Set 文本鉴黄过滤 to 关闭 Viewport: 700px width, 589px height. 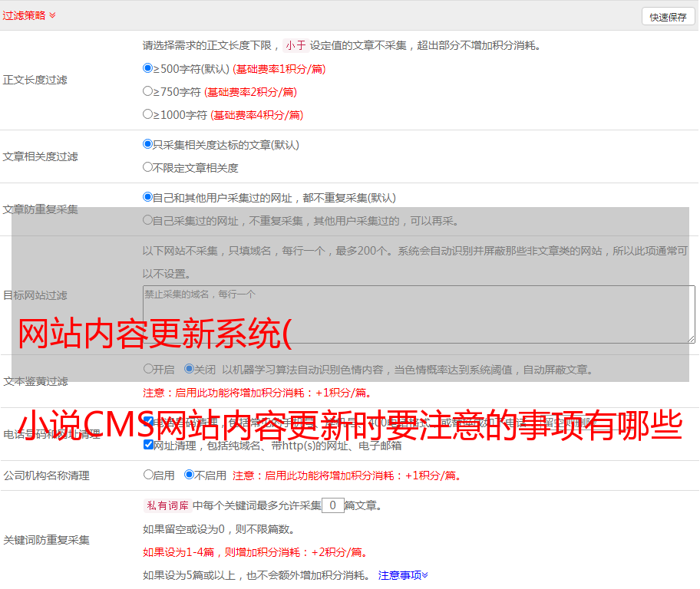pos(190,369)
